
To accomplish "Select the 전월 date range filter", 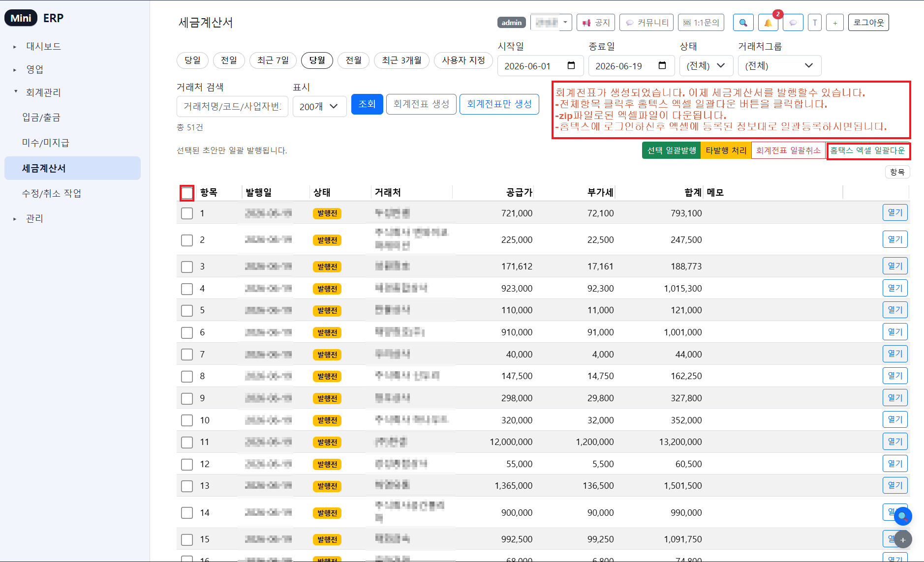I will point(353,60).
